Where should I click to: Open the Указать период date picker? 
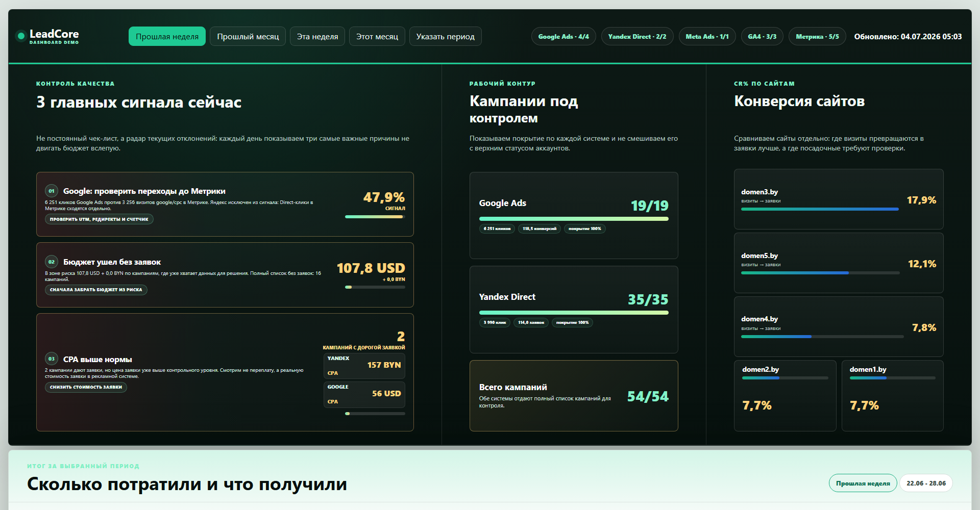click(445, 36)
